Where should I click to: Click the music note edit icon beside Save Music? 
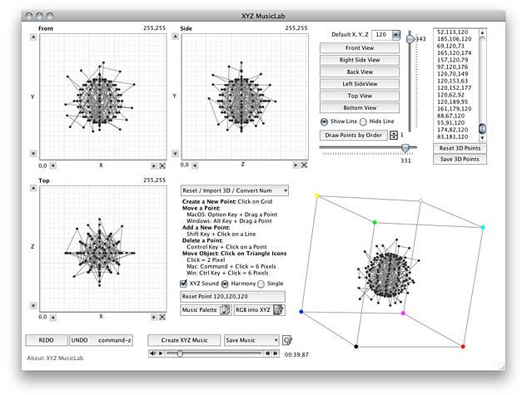click(x=287, y=340)
